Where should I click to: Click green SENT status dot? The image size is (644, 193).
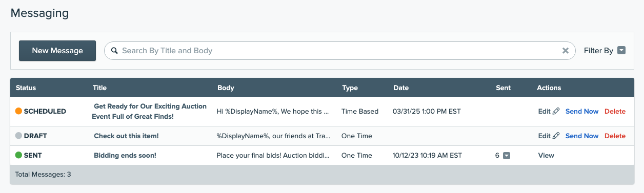[19, 155]
